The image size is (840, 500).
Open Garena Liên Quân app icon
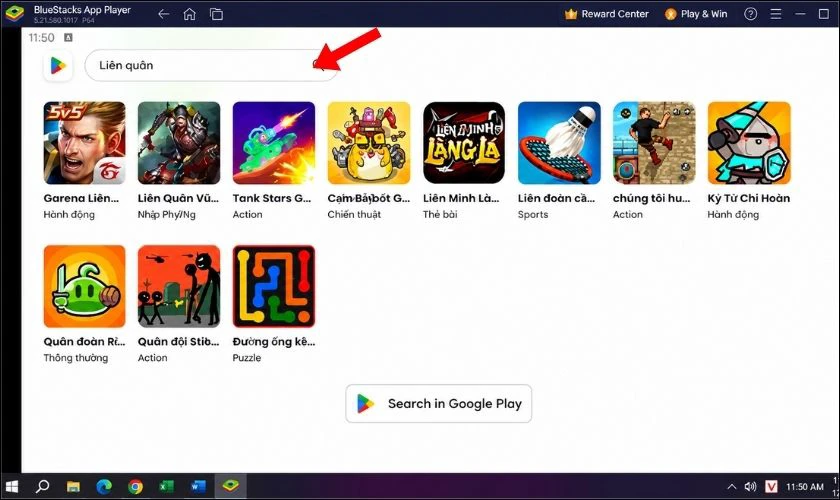coord(85,143)
